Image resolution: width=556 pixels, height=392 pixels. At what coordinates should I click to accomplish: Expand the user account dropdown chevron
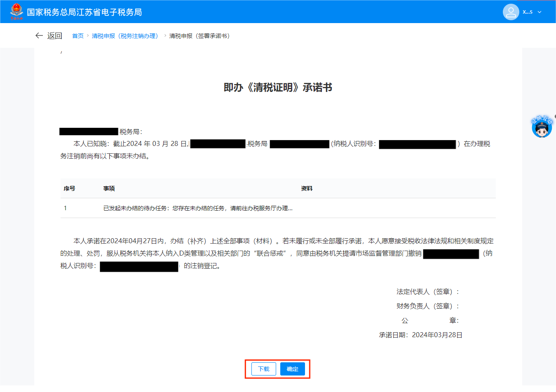[540, 12]
